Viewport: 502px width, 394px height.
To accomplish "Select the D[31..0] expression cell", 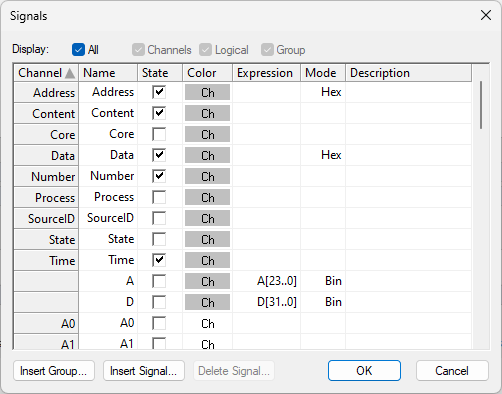I will pos(266,302).
